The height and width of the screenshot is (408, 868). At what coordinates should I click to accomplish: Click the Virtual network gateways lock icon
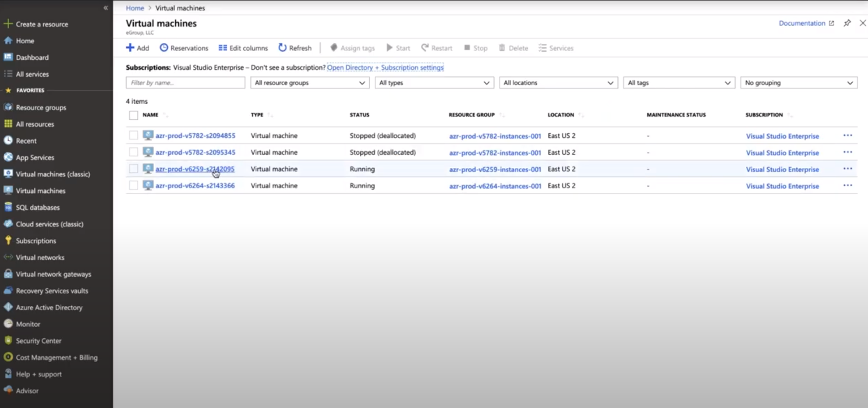8,274
